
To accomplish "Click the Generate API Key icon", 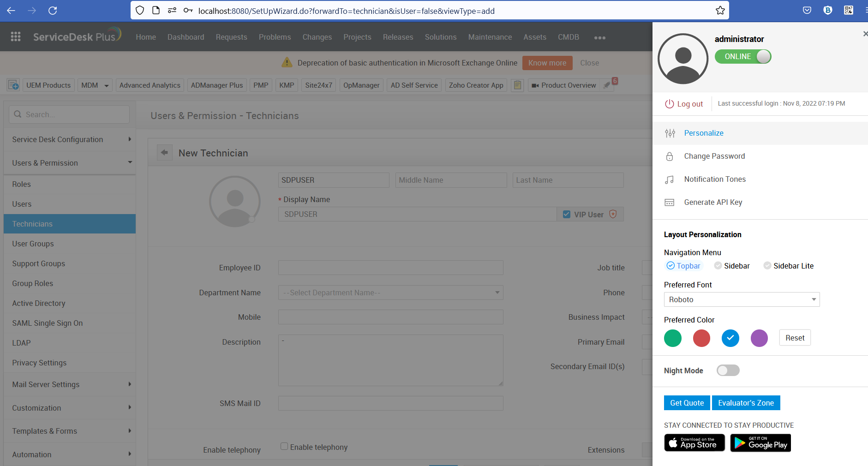I will [x=670, y=202].
